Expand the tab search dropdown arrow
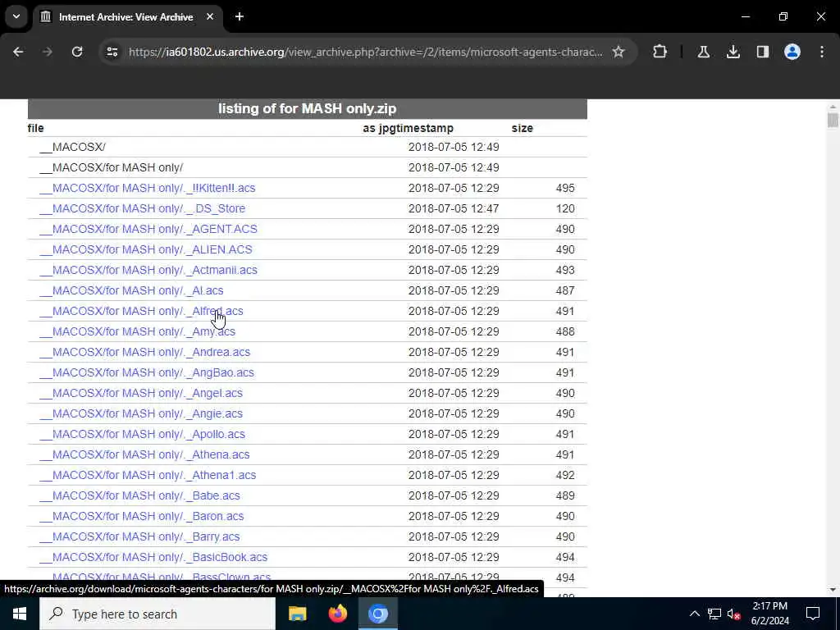Viewport: 840px width, 630px height. pos(16,16)
